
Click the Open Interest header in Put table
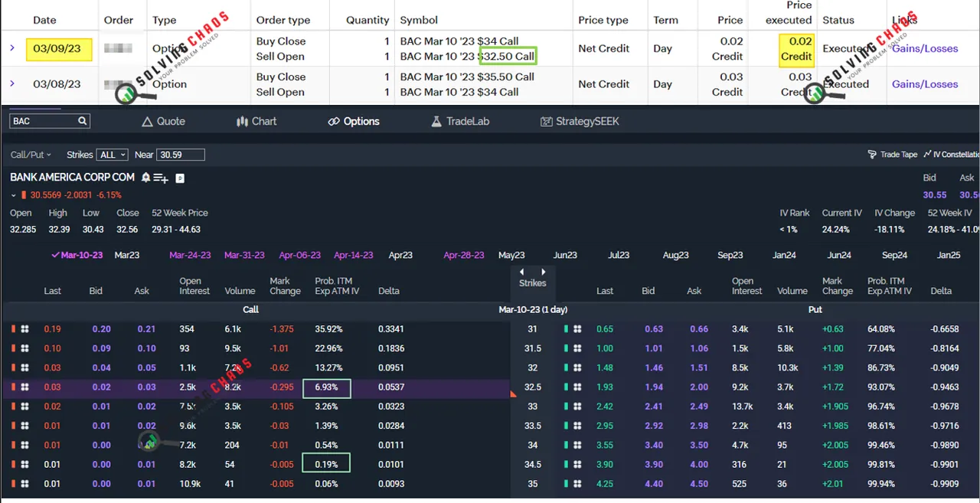coord(746,286)
